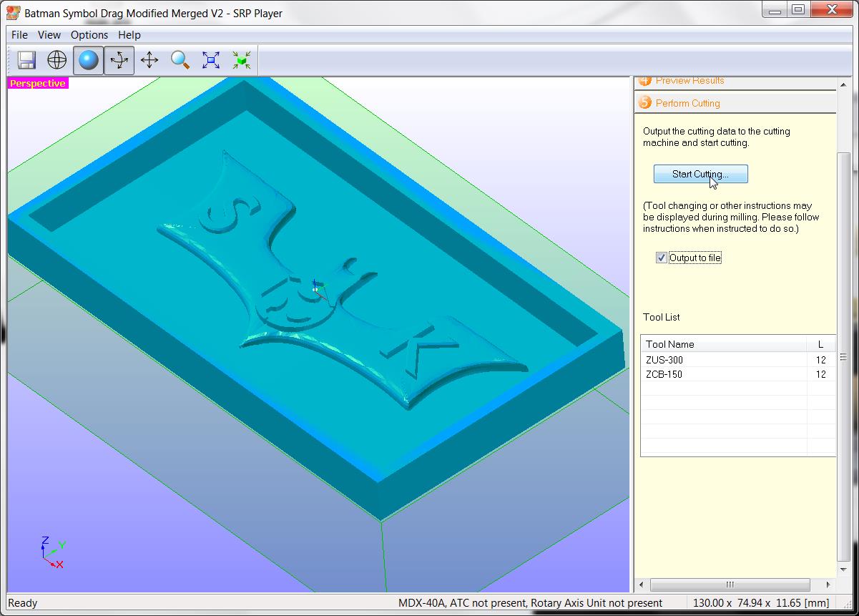Open the View menu
The height and width of the screenshot is (616, 859).
coord(49,34)
